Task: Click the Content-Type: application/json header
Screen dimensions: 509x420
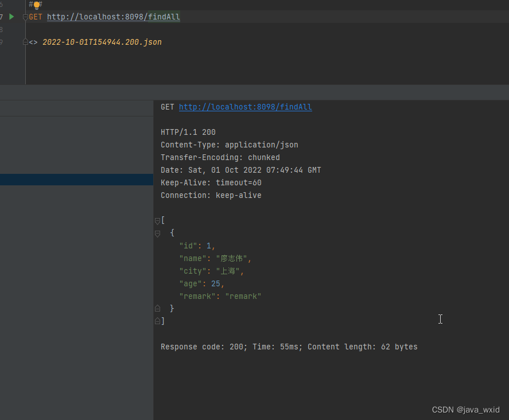Action: click(230, 145)
